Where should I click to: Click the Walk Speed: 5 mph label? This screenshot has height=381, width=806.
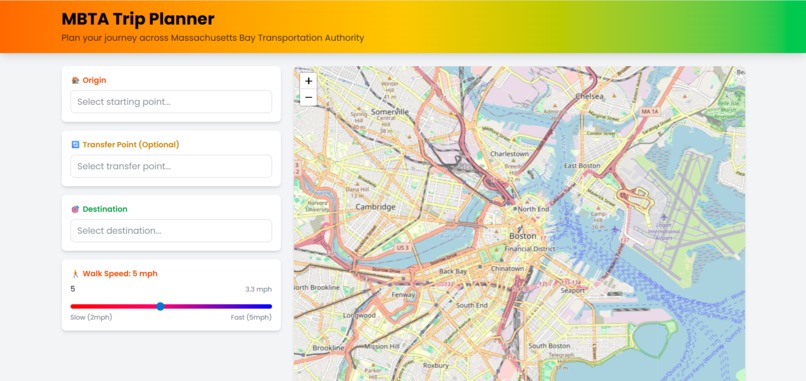click(120, 274)
